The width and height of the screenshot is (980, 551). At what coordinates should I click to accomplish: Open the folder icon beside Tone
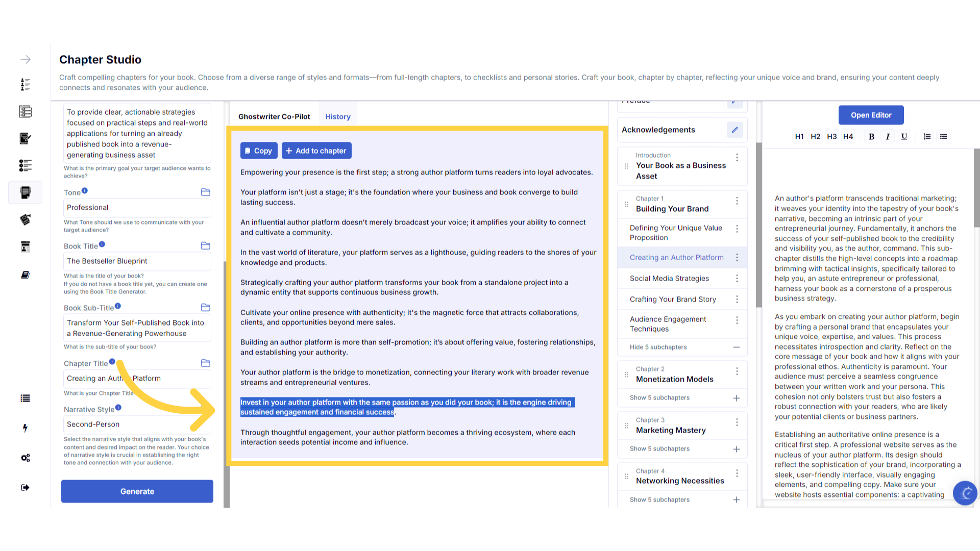point(206,192)
